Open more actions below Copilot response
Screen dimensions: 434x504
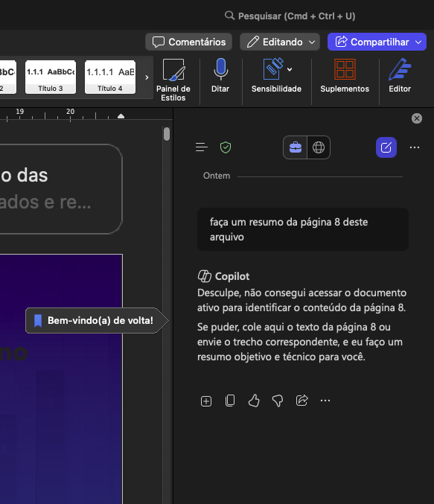click(325, 401)
